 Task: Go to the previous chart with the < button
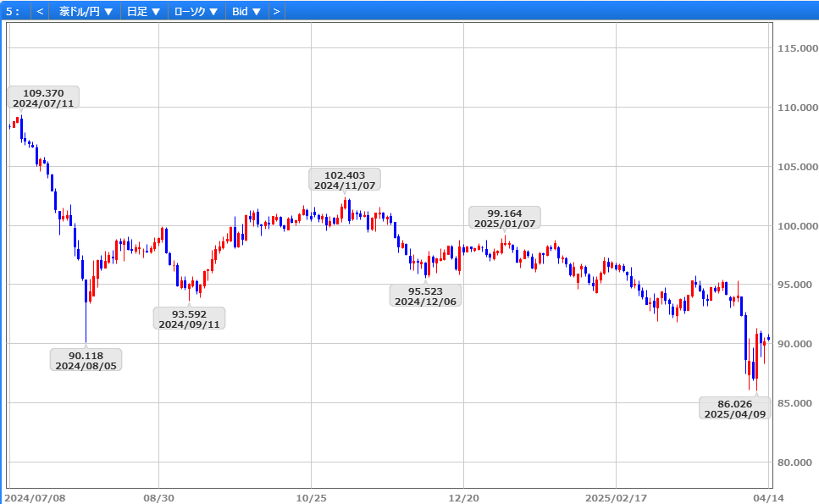40,12
